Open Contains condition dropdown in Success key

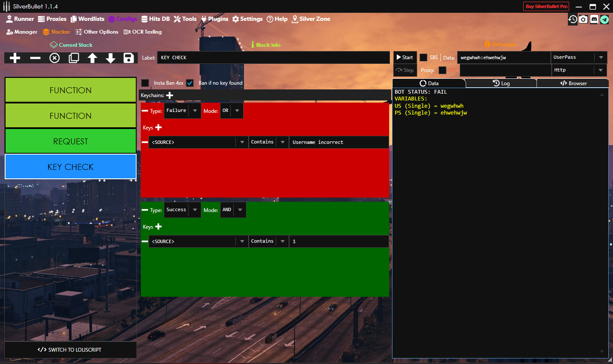click(x=269, y=241)
